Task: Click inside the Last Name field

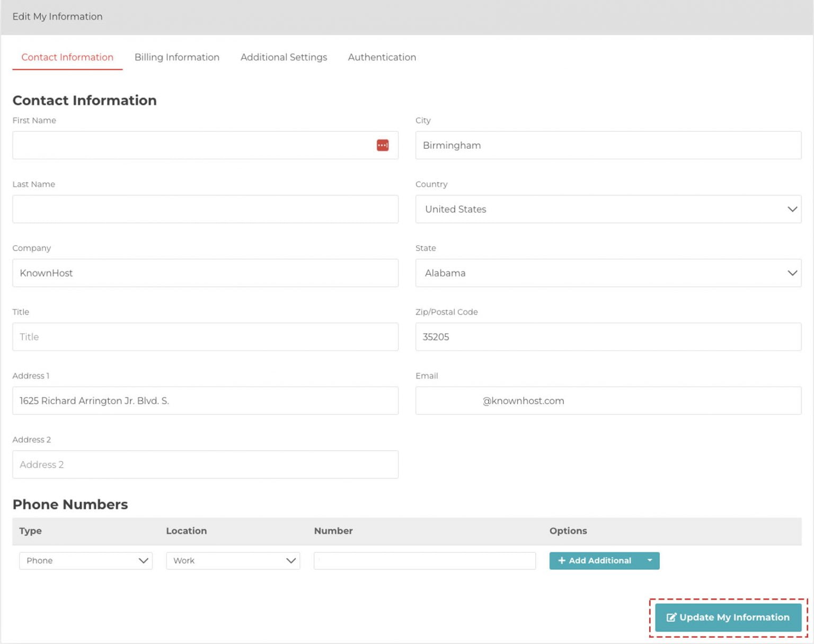Action: [206, 209]
